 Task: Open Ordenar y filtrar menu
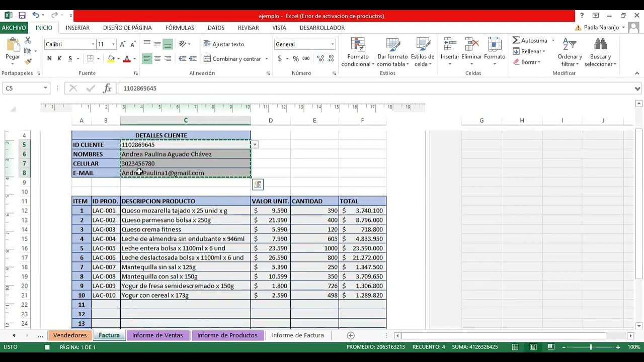(x=570, y=52)
